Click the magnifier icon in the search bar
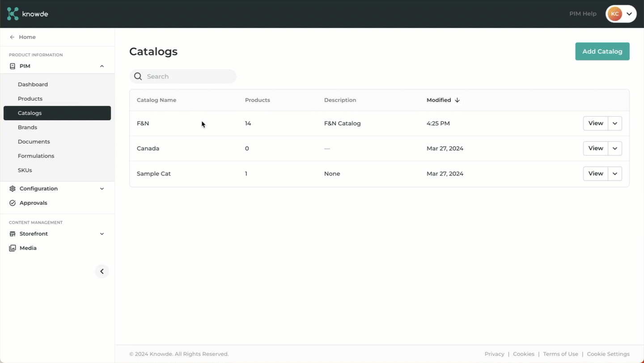 tap(138, 76)
